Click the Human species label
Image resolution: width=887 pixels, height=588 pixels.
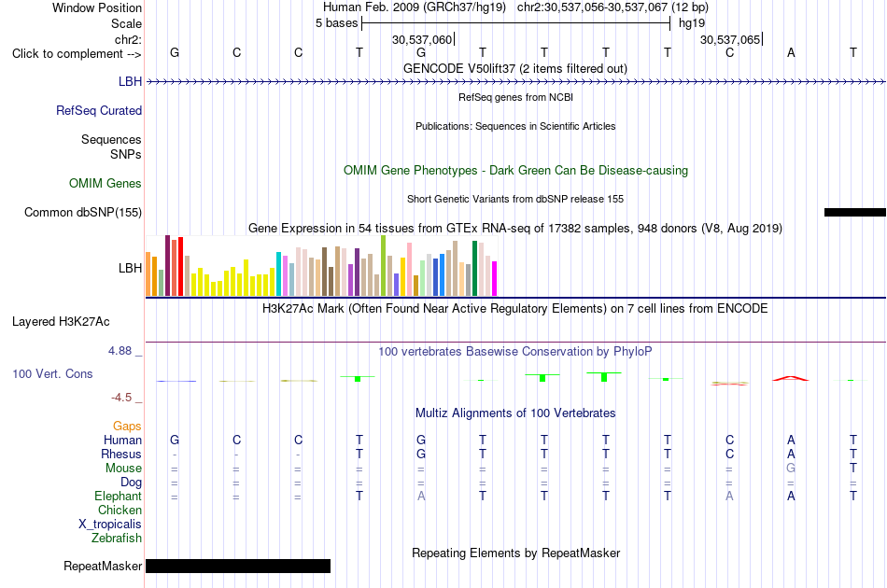click(122, 440)
